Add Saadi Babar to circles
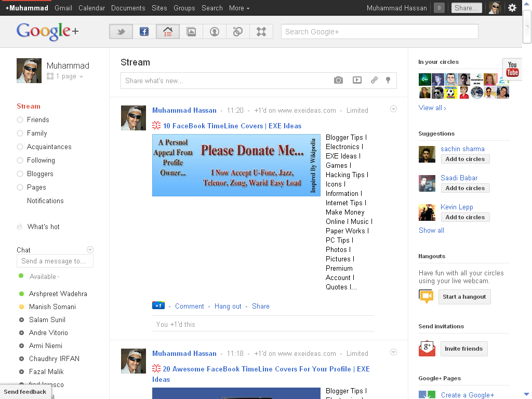This screenshot has height=399, width=532. [x=465, y=188]
